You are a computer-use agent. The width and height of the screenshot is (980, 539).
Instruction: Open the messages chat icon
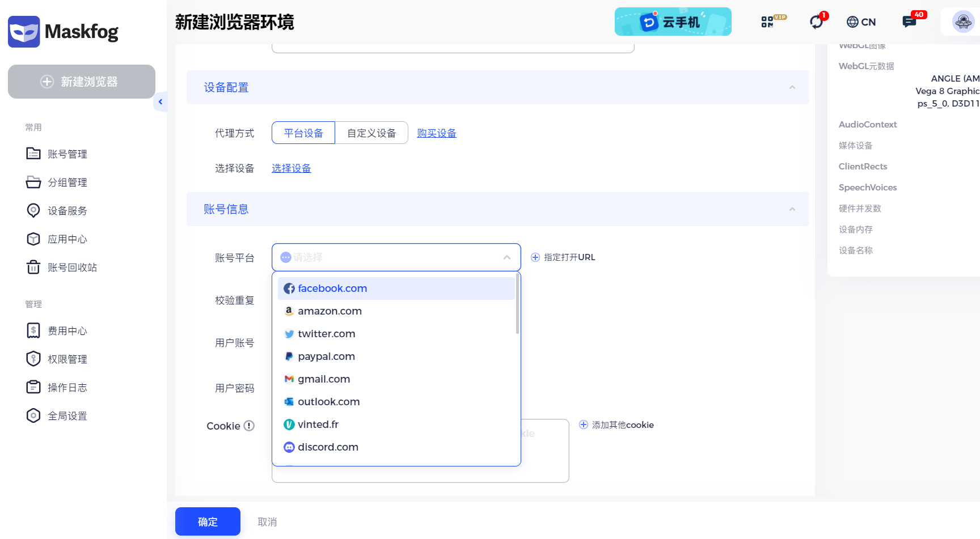(x=909, y=22)
